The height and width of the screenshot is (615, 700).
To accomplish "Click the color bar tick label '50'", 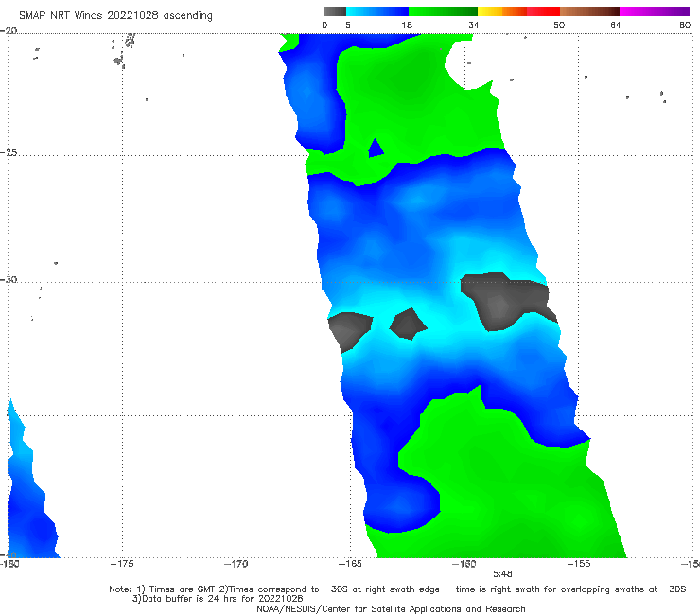I will (x=559, y=25).
